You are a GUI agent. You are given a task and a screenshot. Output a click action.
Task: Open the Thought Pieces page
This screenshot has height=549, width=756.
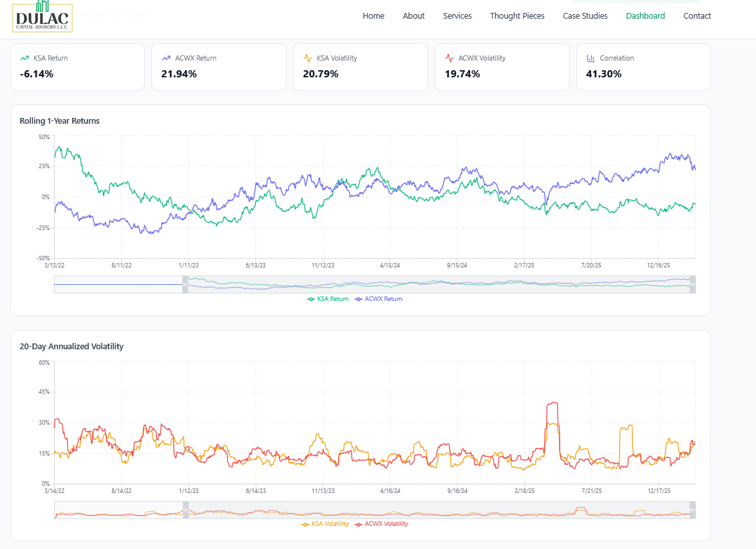517,15
